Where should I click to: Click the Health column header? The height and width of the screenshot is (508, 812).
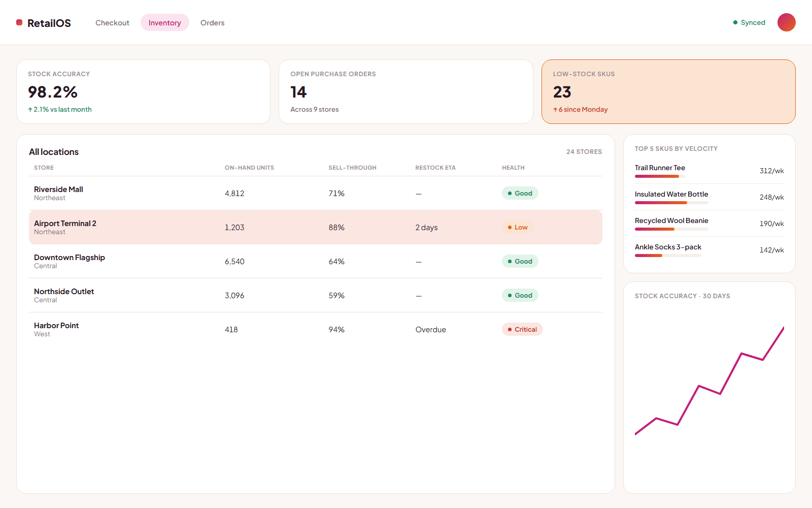tap(513, 168)
